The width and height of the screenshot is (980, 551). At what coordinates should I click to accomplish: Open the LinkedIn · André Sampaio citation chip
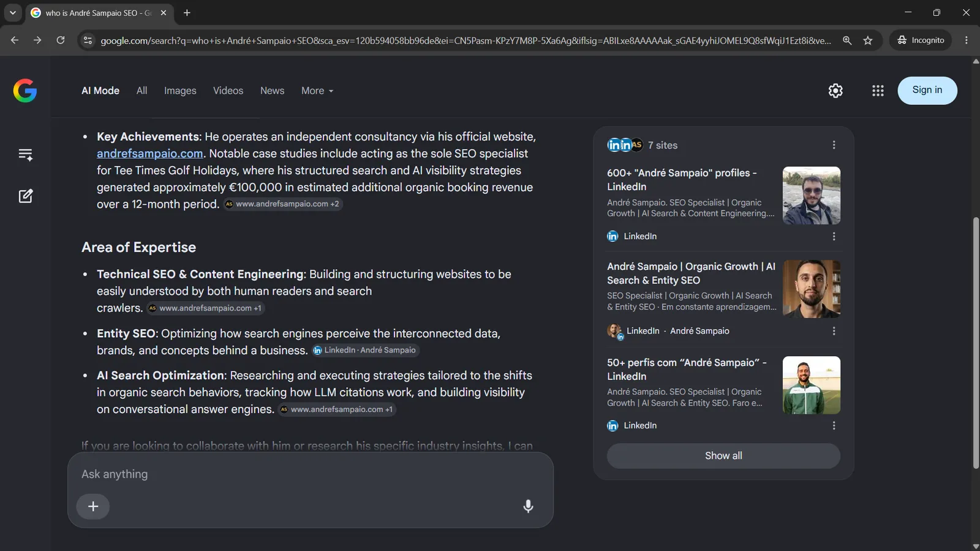[364, 351]
